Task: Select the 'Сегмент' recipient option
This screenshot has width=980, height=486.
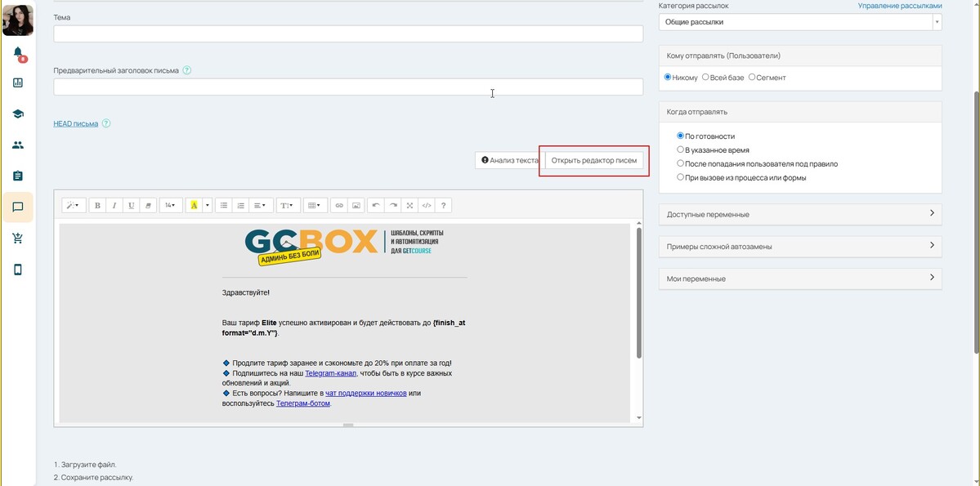Action: [752, 78]
